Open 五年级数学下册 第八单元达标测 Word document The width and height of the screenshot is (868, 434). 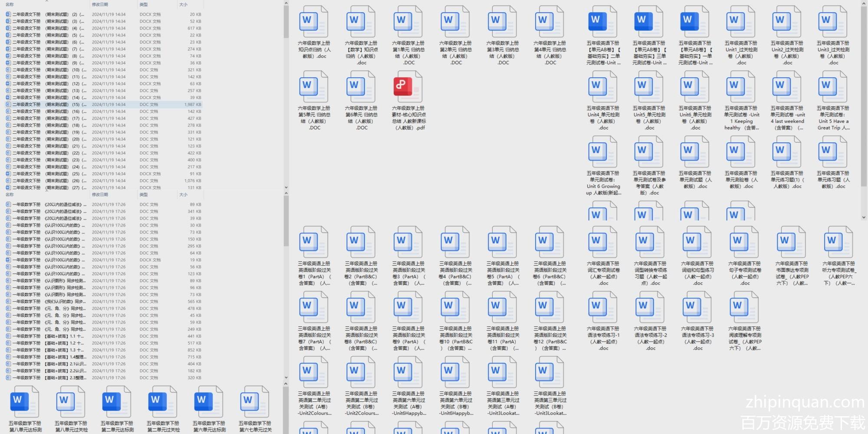coord(24,402)
